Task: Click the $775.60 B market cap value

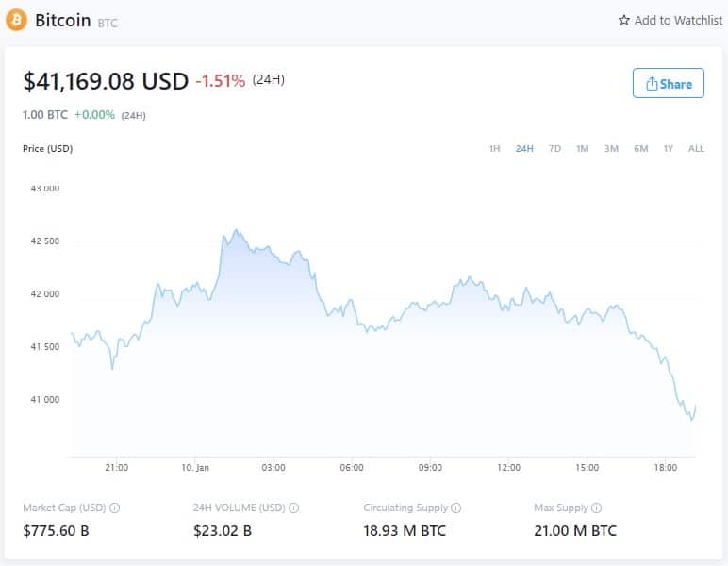Action: [x=56, y=531]
